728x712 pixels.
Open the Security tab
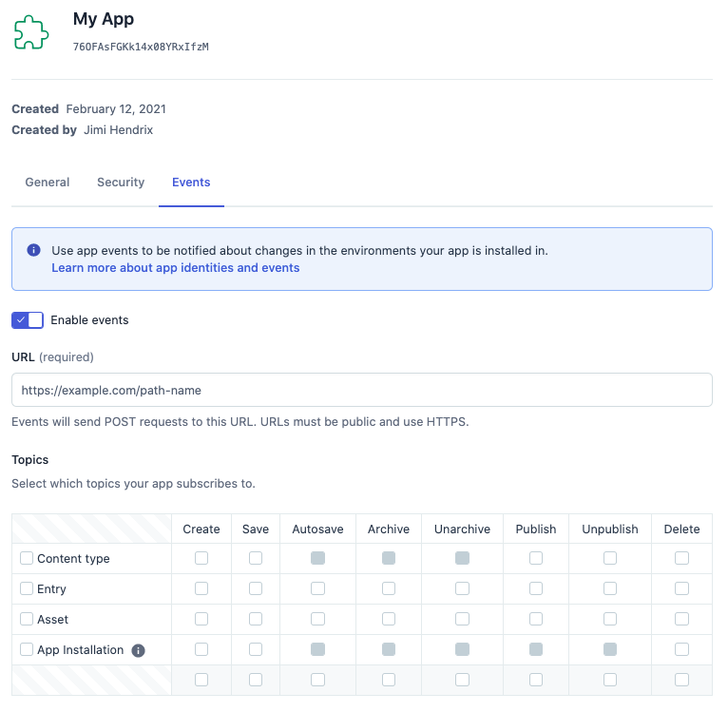[121, 183]
